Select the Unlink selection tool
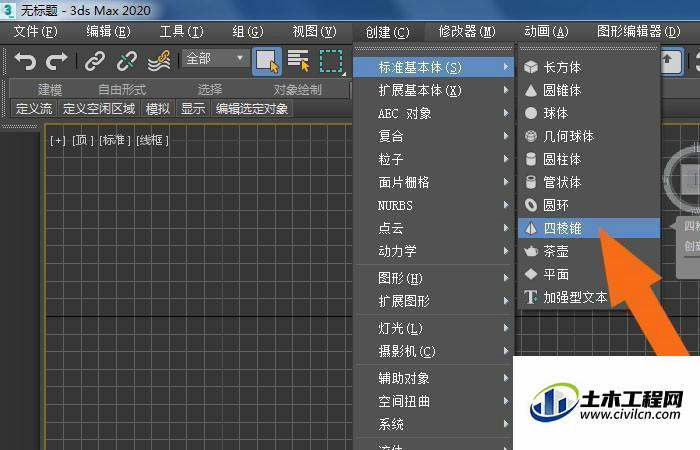 click(127, 61)
